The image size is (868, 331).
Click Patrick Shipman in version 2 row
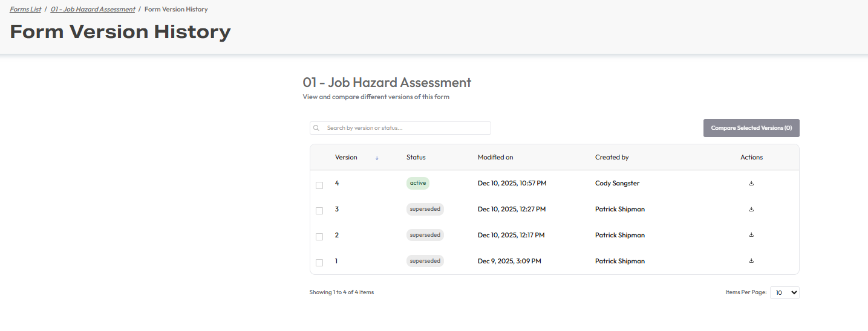tap(620, 235)
